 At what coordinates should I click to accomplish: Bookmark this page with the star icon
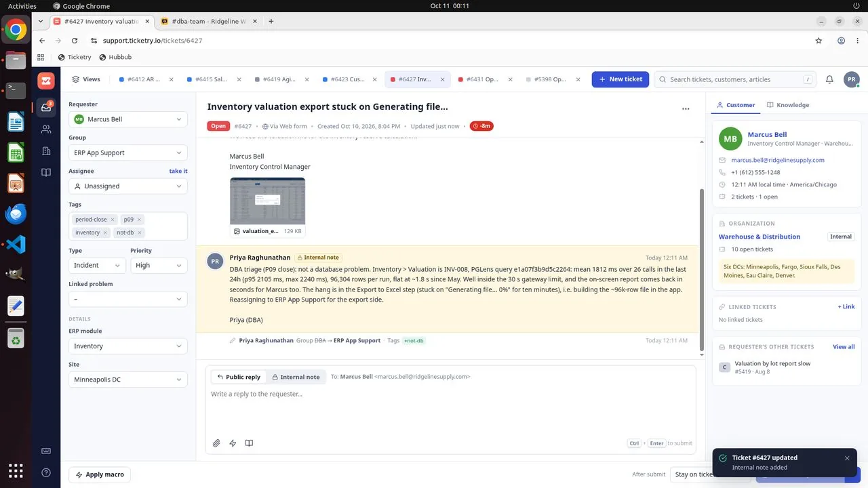pyautogui.click(x=818, y=41)
